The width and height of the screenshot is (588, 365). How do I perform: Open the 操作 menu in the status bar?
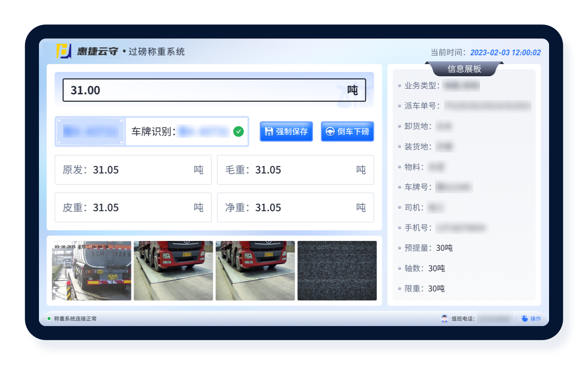point(531,319)
